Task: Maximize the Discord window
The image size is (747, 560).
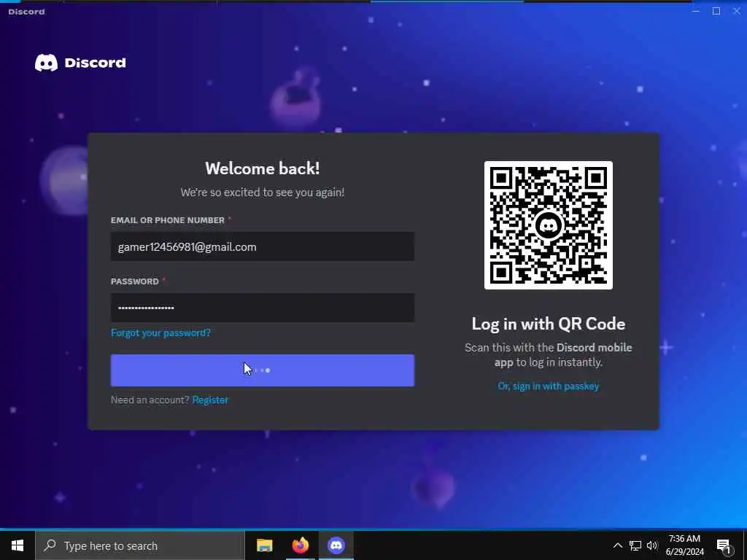Action: click(716, 11)
